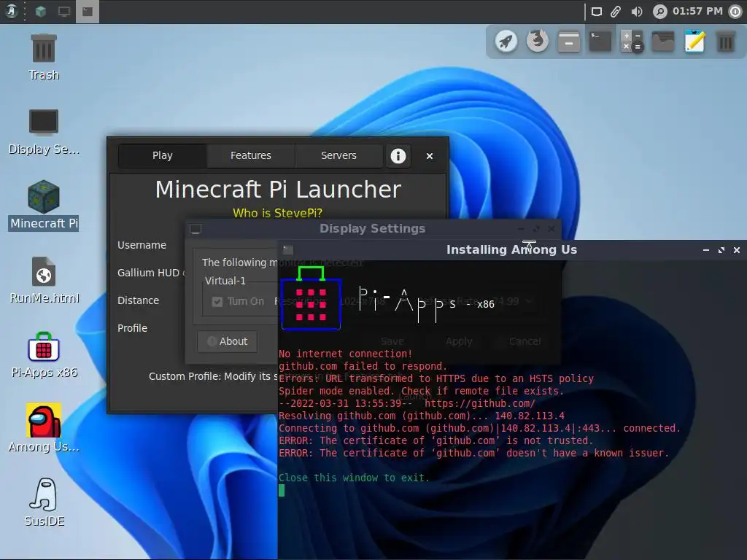Select the Virtual-1 monitor entry
Viewport: 747px width, 560px height.
[225, 281]
